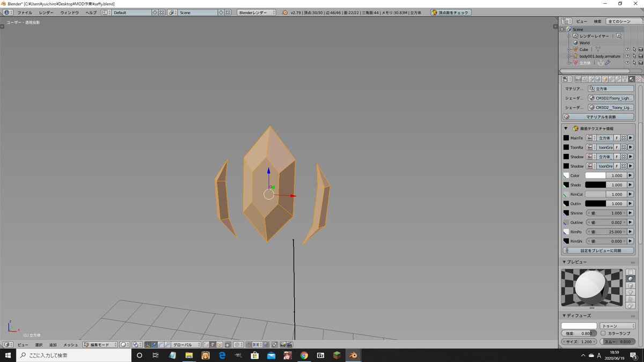Image resolution: width=644 pixels, height=362 pixels.
Task: Click the arrow button for MainTe row
Action: 631,138
